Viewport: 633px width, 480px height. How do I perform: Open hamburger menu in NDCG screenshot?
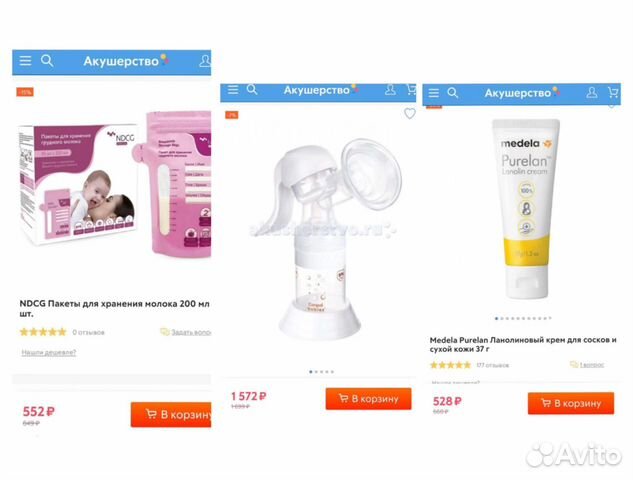pyautogui.click(x=25, y=61)
